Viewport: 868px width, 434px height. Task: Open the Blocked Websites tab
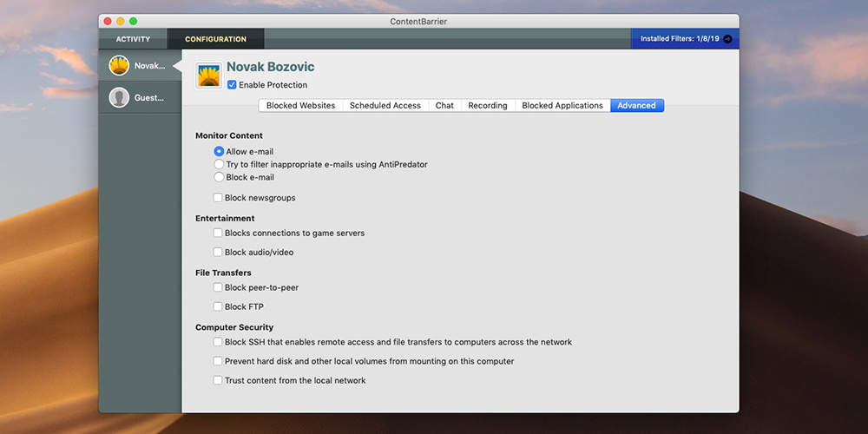pos(300,105)
